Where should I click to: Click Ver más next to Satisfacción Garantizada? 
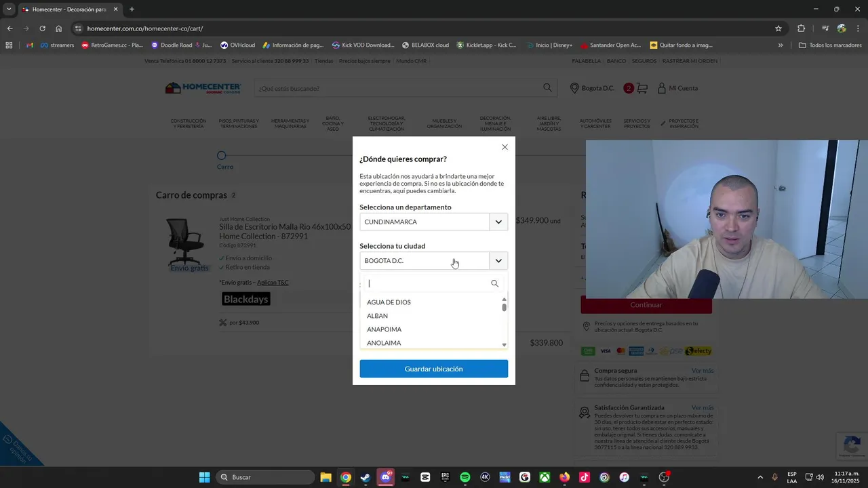pyautogui.click(x=703, y=407)
